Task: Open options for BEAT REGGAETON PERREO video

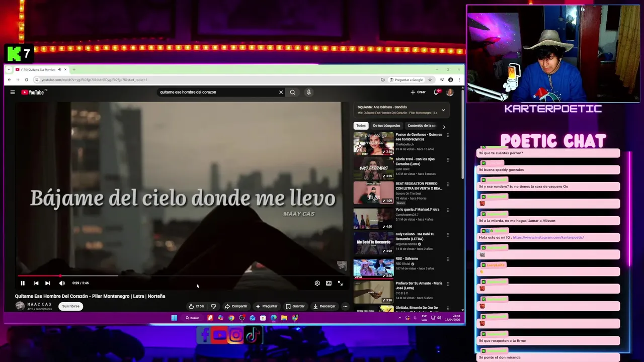Action: click(x=448, y=185)
